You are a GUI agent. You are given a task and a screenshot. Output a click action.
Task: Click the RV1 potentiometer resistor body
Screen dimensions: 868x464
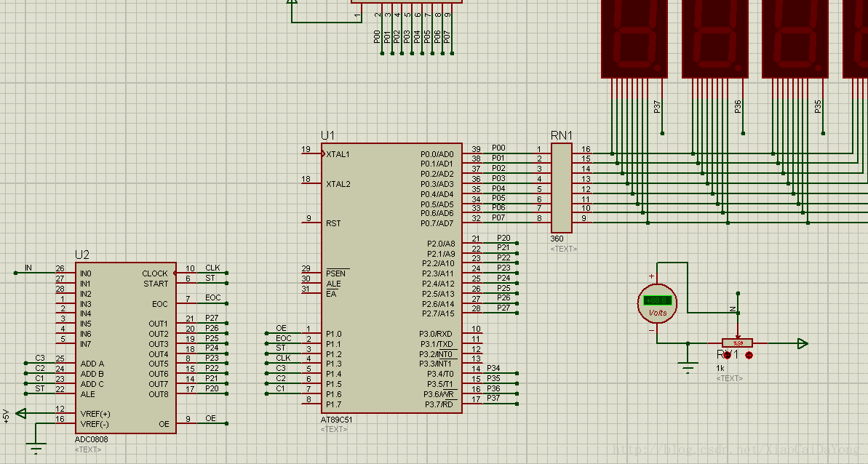(x=737, y=343)
